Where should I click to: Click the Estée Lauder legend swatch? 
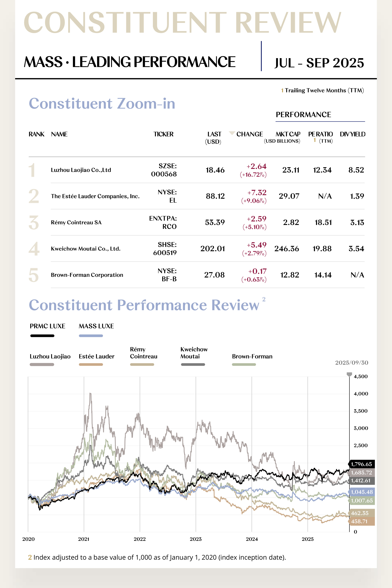[91, 365]
